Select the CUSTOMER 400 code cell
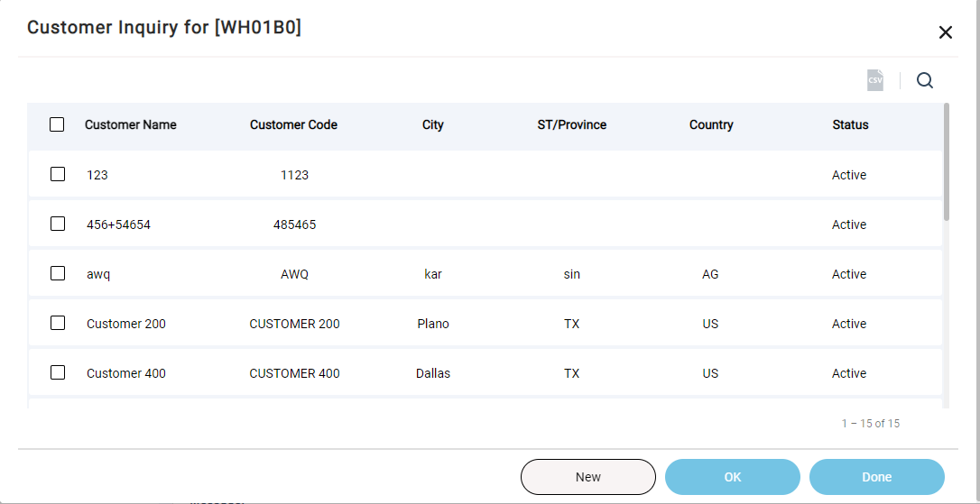Image resolution: width=980 pixels, height=504 pixels. (x=294, y=373)
